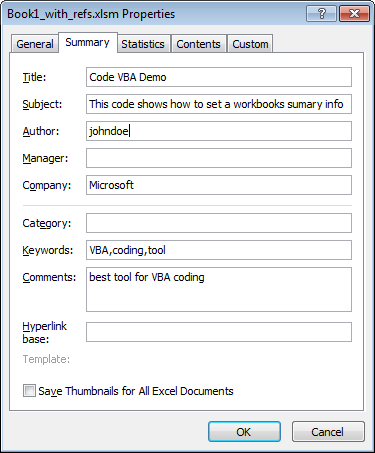
Task: Click the Title field with Code VBA Demo
Action: click(x=219, y=77)
